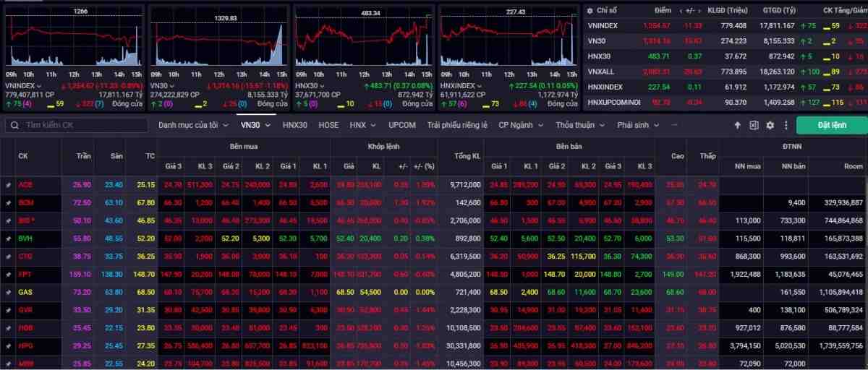Open BVH stock symbol
The image size is (868, 370).
click(x=24, y=238)
